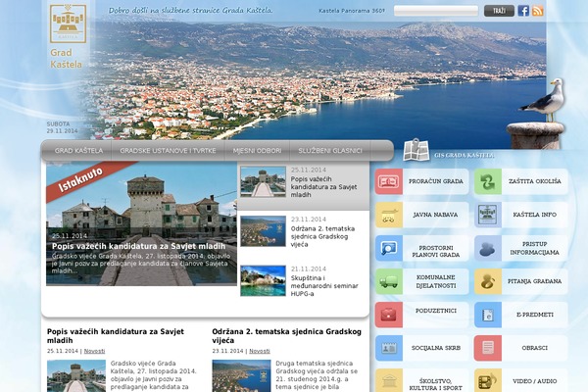Open 'Održana 2. tematska sjednica' sidebar headline
This screenshot has height=392, width=588.
(x=322, y=236)
